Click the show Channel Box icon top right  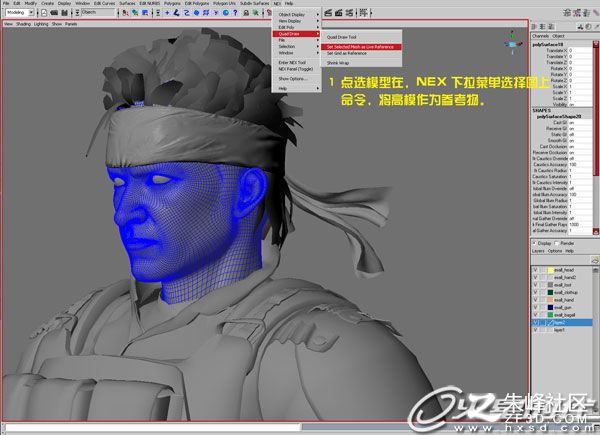point(587,13)
